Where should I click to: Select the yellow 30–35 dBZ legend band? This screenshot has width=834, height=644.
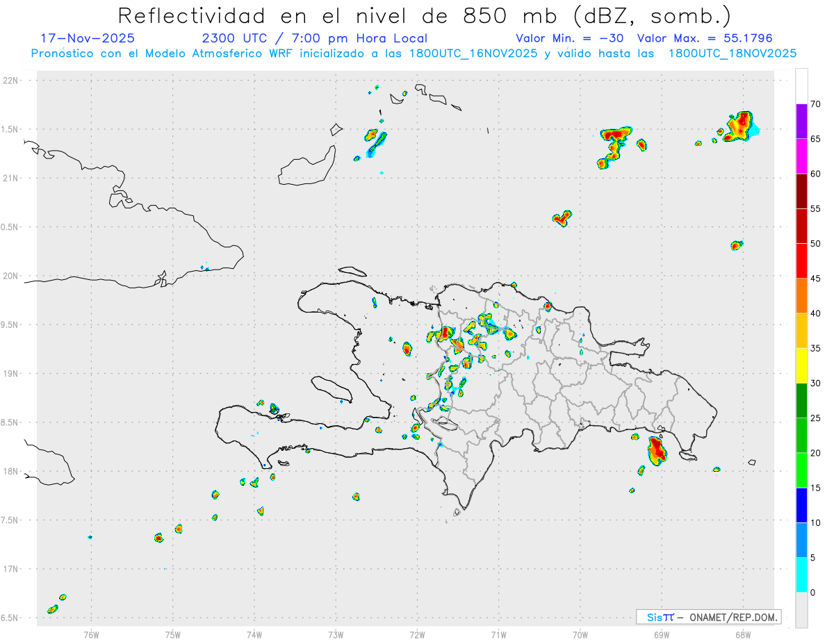[x=801, y=366]
